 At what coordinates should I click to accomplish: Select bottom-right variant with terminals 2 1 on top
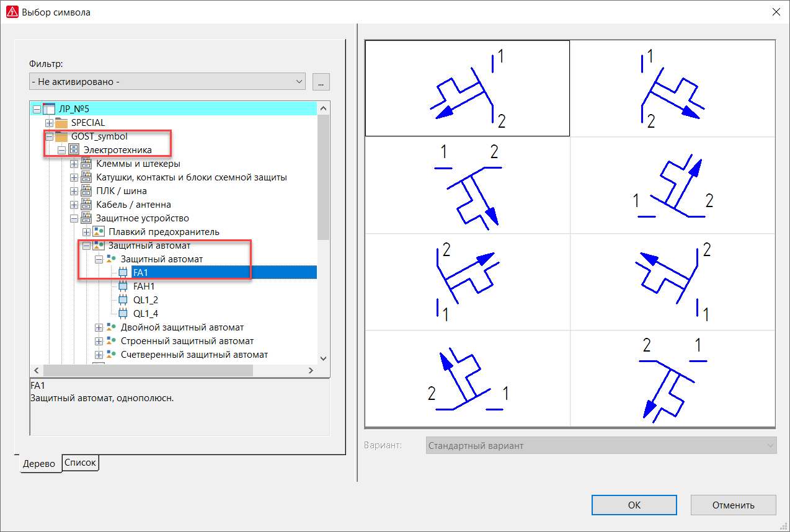tap(673, 379)
